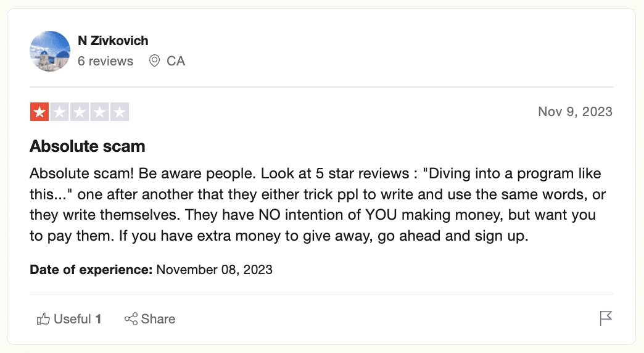This screenshot has width=644, height=353.
Task: Open the Nov 9, 2023 review date
Action: pos(575,111)
